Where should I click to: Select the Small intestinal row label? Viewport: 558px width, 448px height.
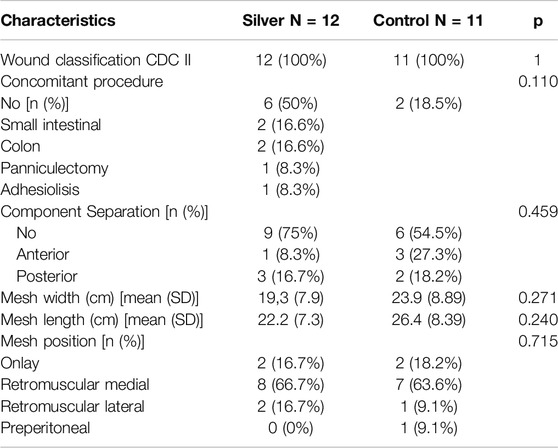point(51,125)
